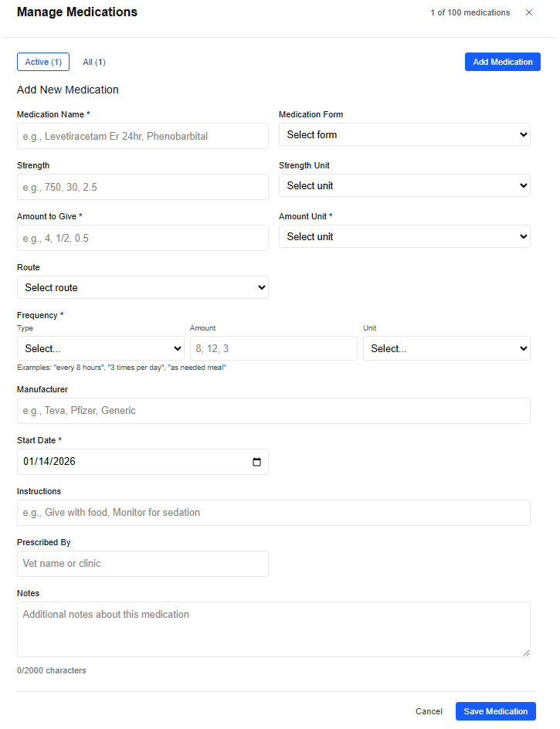Open the Medication Form dropdown
Screen dimensions: 560x729
(x=404, y=134)
